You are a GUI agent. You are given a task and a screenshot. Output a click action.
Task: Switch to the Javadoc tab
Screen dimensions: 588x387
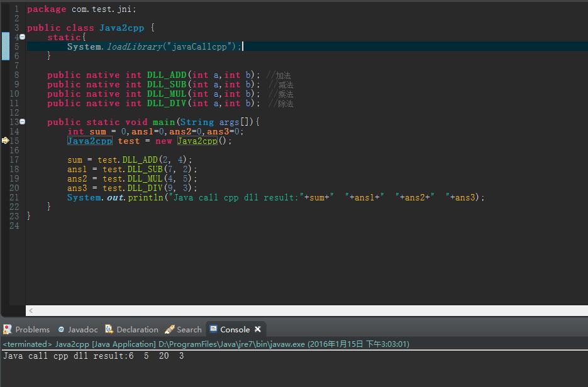[82, 329]
